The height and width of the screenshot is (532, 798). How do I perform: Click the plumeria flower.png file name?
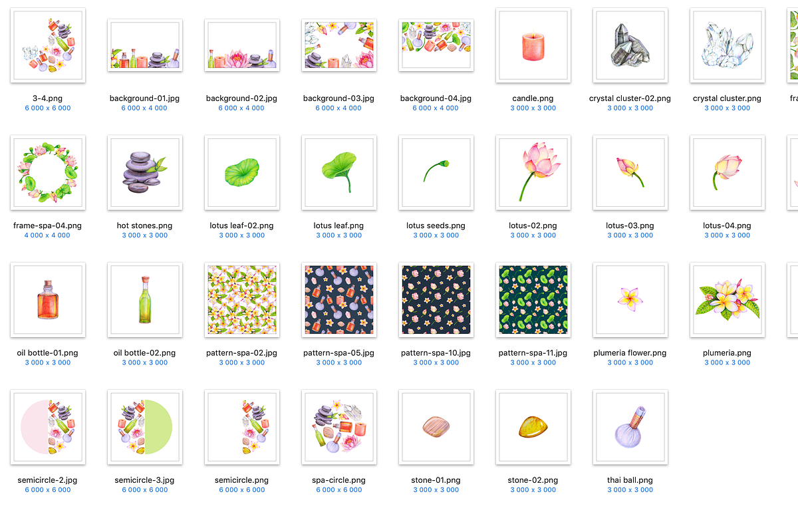tap(630, 353)
